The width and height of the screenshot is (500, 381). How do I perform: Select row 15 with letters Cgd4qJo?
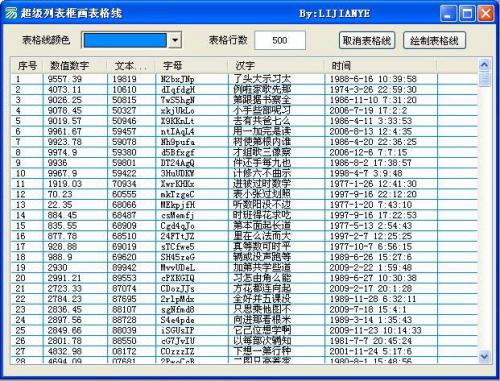(244, 226)
